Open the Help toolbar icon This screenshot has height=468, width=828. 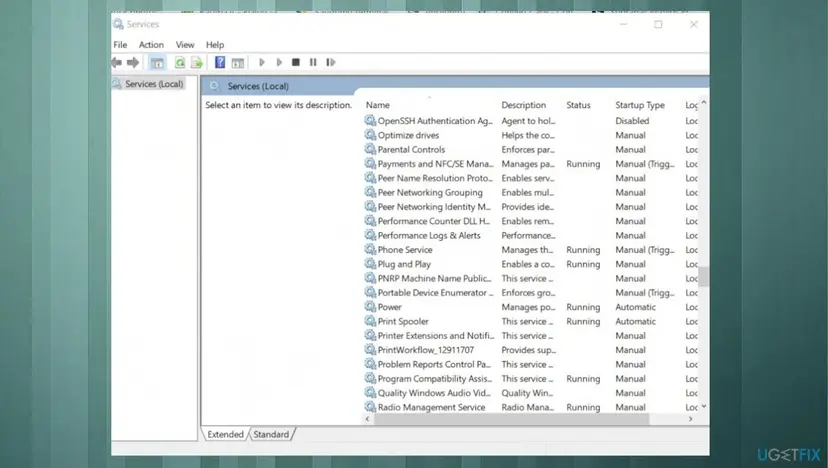tap(220, 62)
